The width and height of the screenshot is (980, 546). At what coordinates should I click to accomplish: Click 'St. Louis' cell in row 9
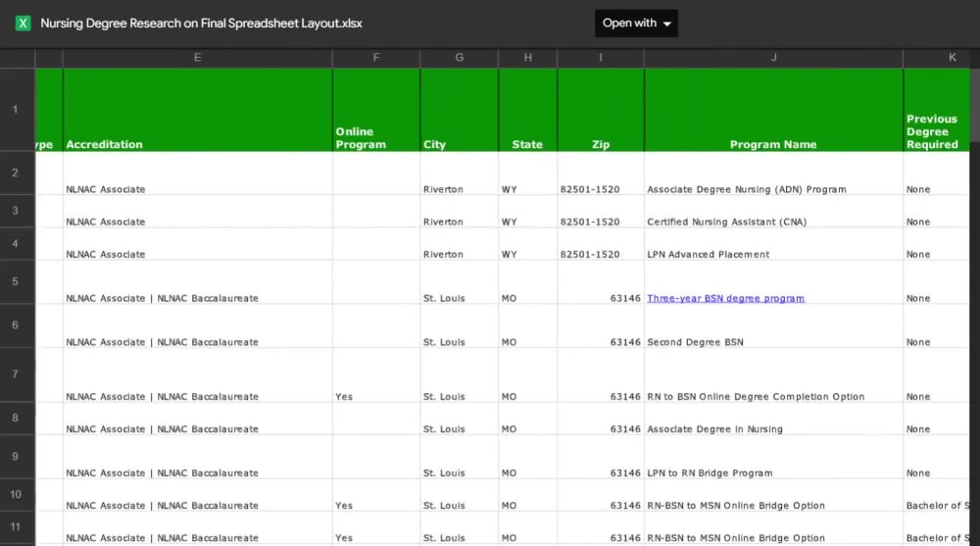460,457
